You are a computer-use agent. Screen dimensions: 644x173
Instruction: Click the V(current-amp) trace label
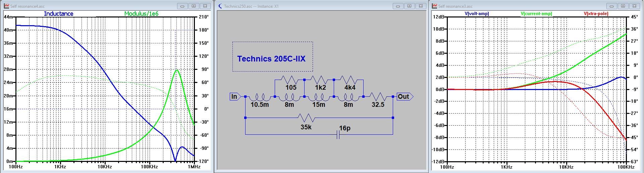tap(536, 14)
